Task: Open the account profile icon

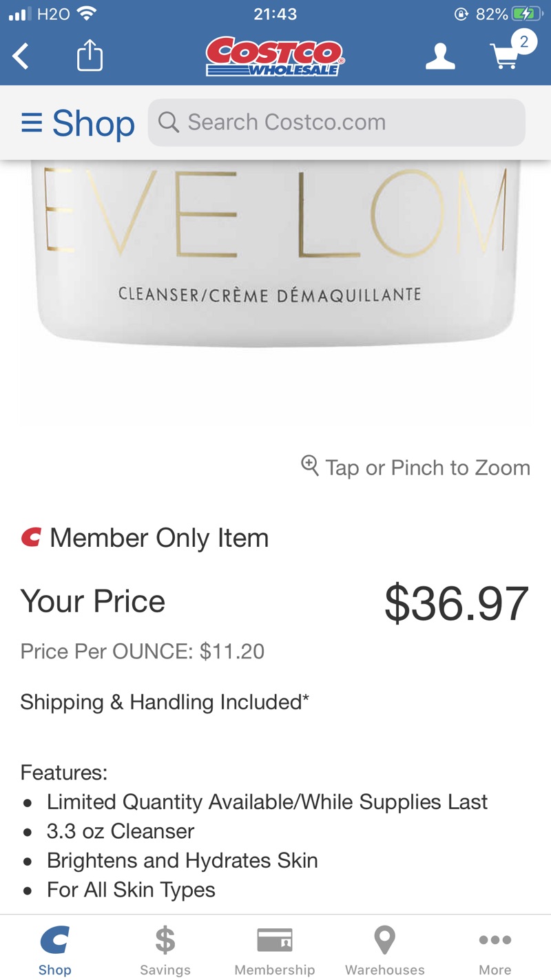Action: [x=440, y=56]
